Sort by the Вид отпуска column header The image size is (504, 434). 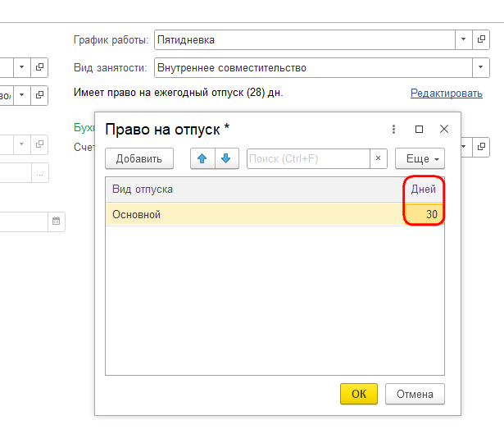[x=255, y=190]
